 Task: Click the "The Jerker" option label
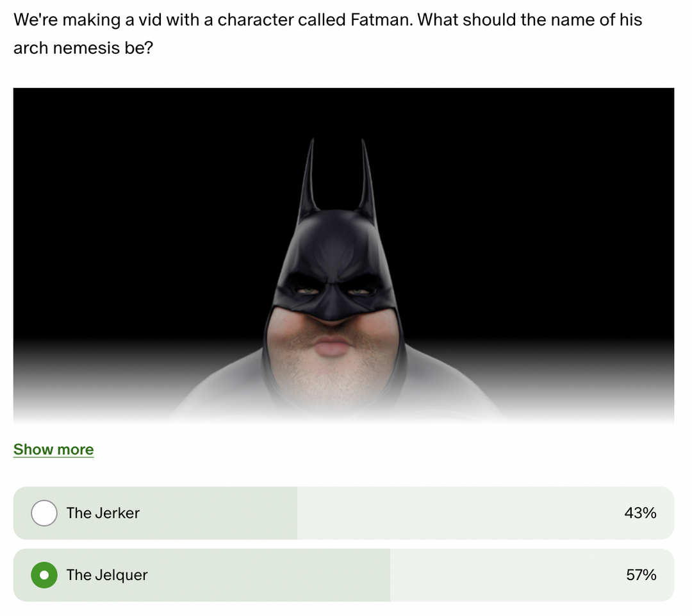(x=103, y=513)
